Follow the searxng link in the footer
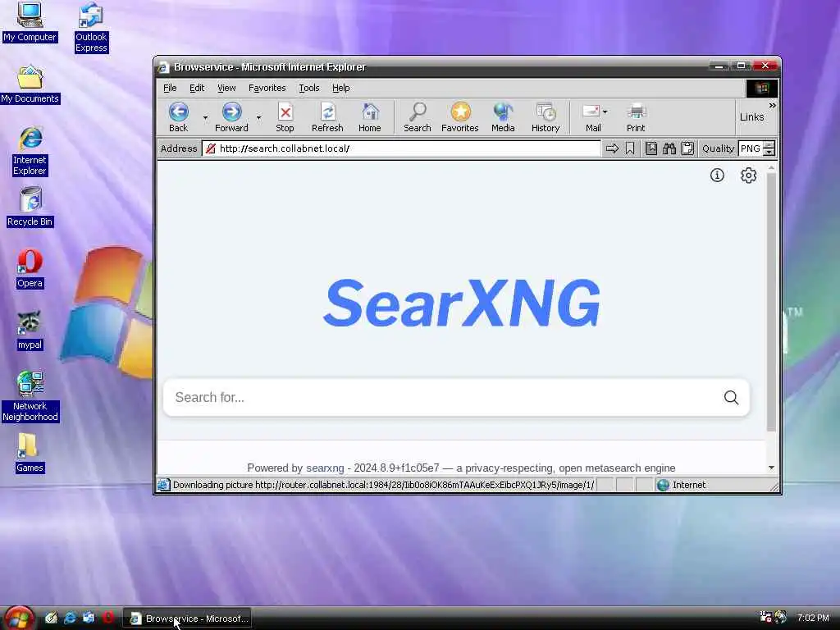Viewport: 840px width, 630px height. click(325, 468)
